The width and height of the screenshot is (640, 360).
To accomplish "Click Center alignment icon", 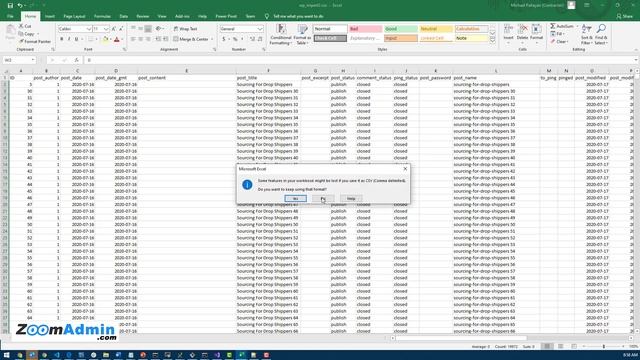I will tap(141, 39).
